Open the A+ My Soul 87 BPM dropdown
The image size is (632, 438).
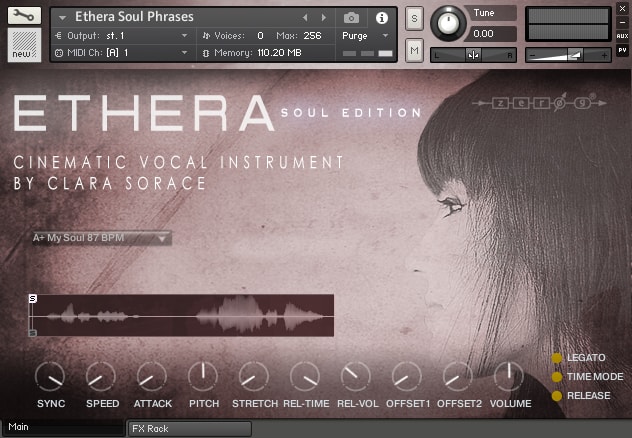pos(102,238)
